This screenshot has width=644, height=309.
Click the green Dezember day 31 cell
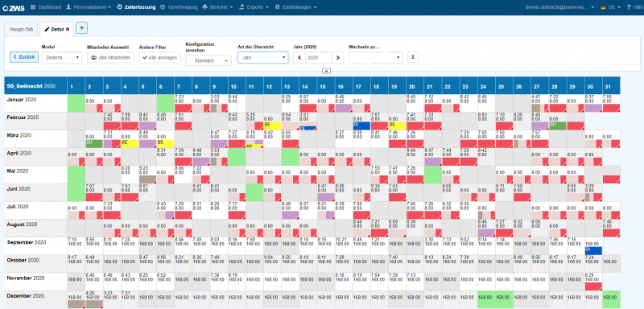coord(611,299)
